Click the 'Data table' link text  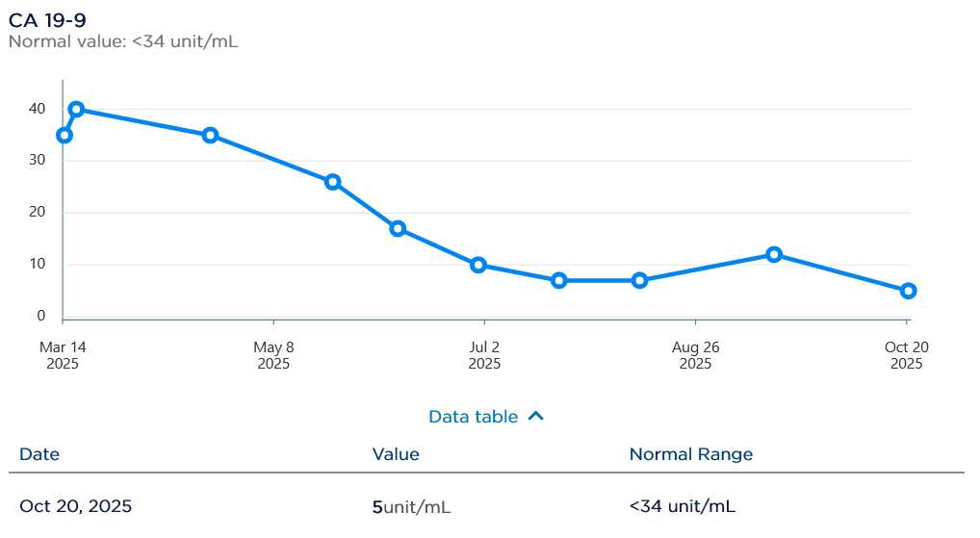(473, 417)
